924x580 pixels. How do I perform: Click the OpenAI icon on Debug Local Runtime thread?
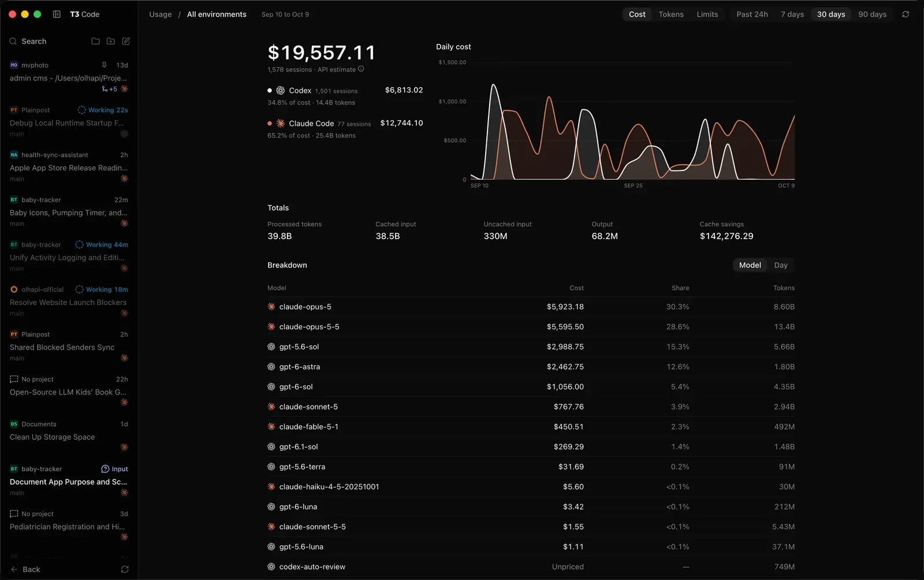pos(124,134)
